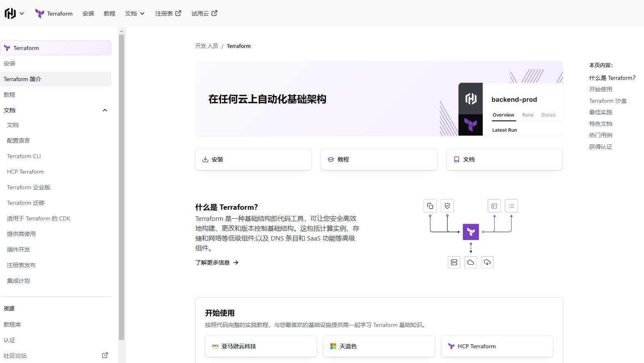Jump to Terraform 沙盒 in page contents

608,101
